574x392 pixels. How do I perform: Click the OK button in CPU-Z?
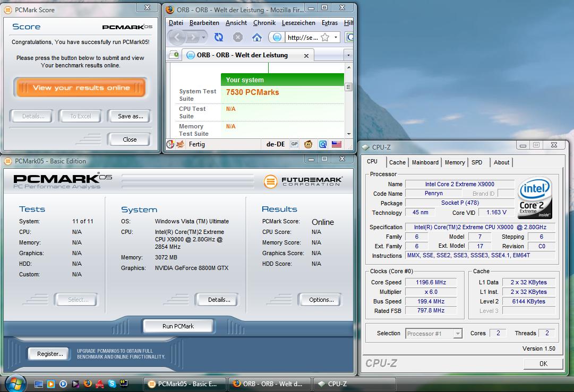coord(543,363)
